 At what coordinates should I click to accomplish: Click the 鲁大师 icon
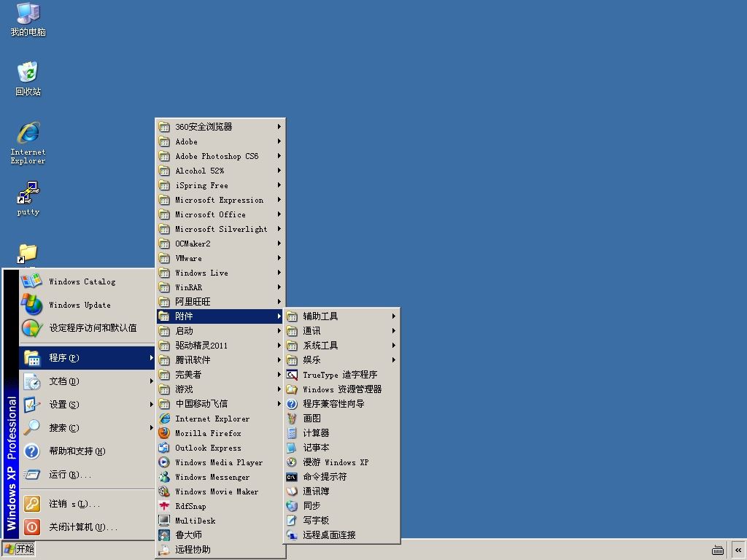tap(164, 535)
